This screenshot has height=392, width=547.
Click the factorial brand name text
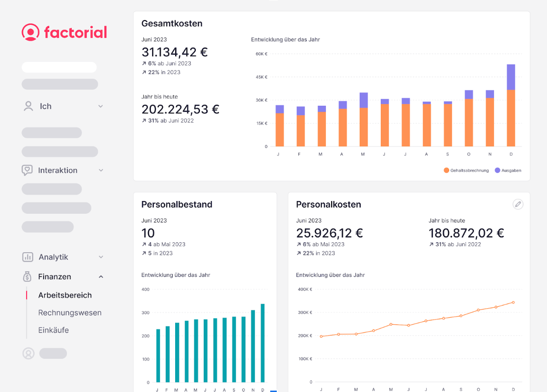pyautogui.click(x=75, y=32)
